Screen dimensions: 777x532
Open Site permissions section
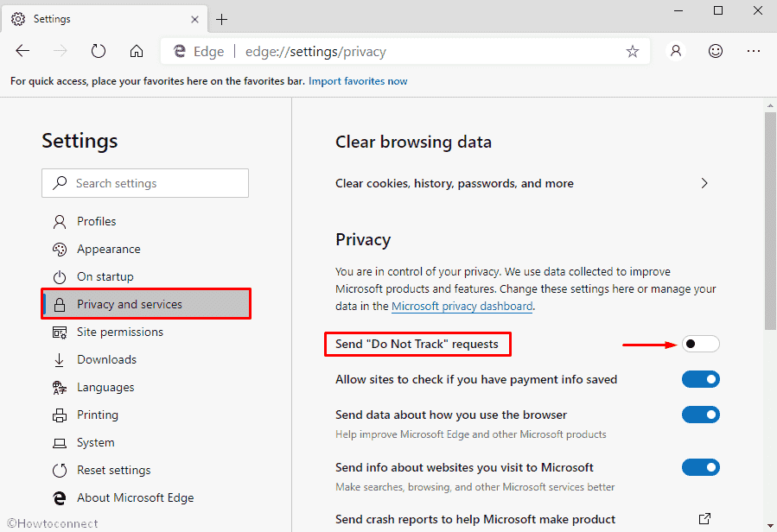120,332
